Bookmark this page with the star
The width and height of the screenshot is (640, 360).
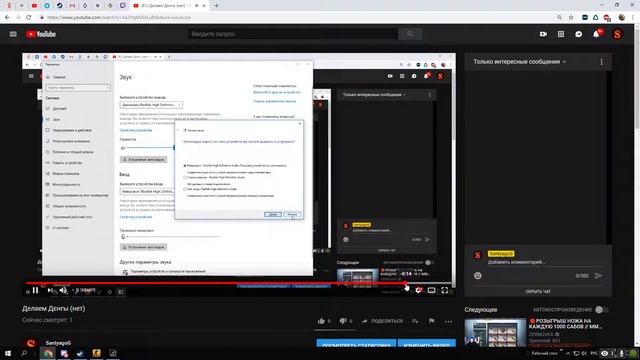[571, 18]
